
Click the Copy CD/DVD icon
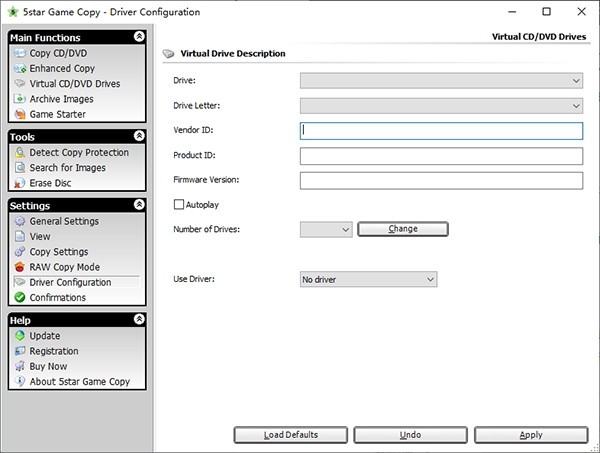tap(20, 53)
